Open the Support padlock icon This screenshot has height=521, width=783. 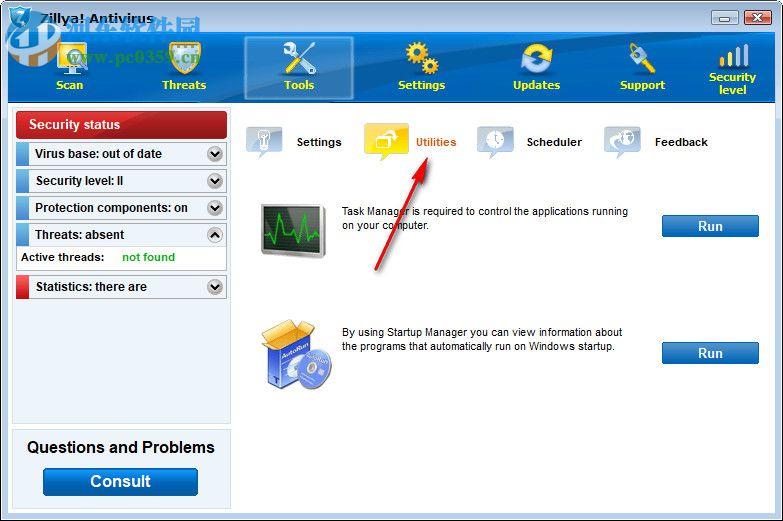tap(642, 58)
